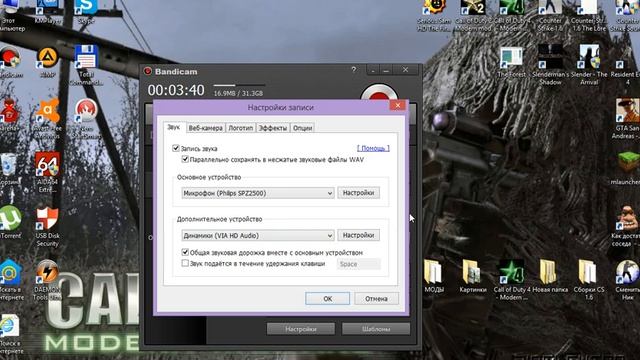
Task: Open the AIMP desktop shortcut
Action: (47, 62)
